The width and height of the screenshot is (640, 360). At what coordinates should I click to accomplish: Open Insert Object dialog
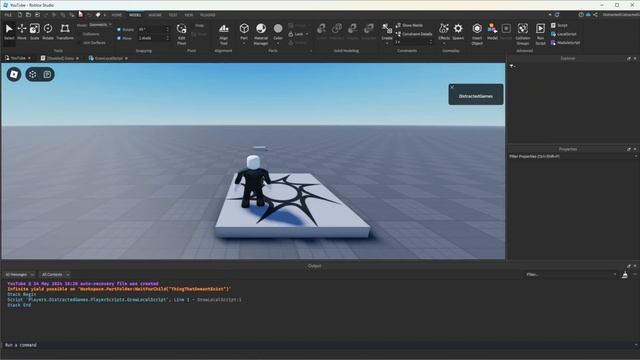(x=477, y=34)
